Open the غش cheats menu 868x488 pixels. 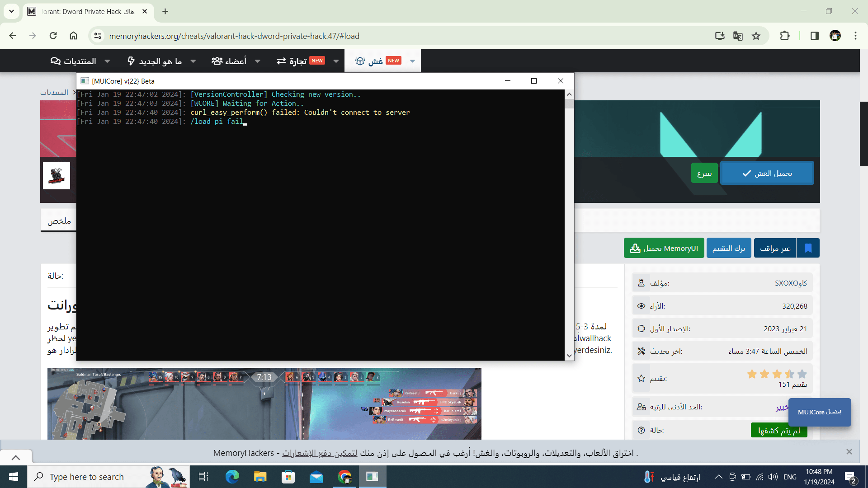(378, 61)
